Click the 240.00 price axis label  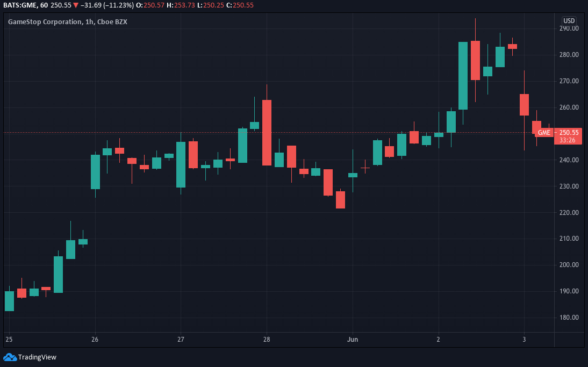(569, 160)
